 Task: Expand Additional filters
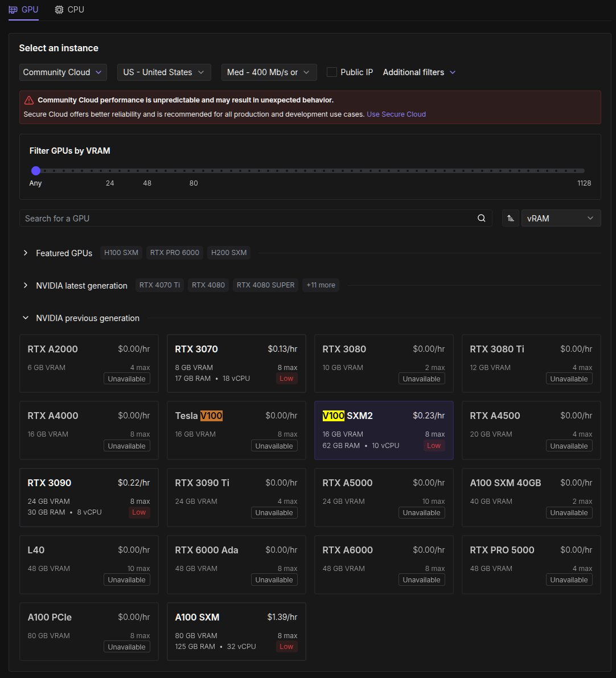pos(419,72)
